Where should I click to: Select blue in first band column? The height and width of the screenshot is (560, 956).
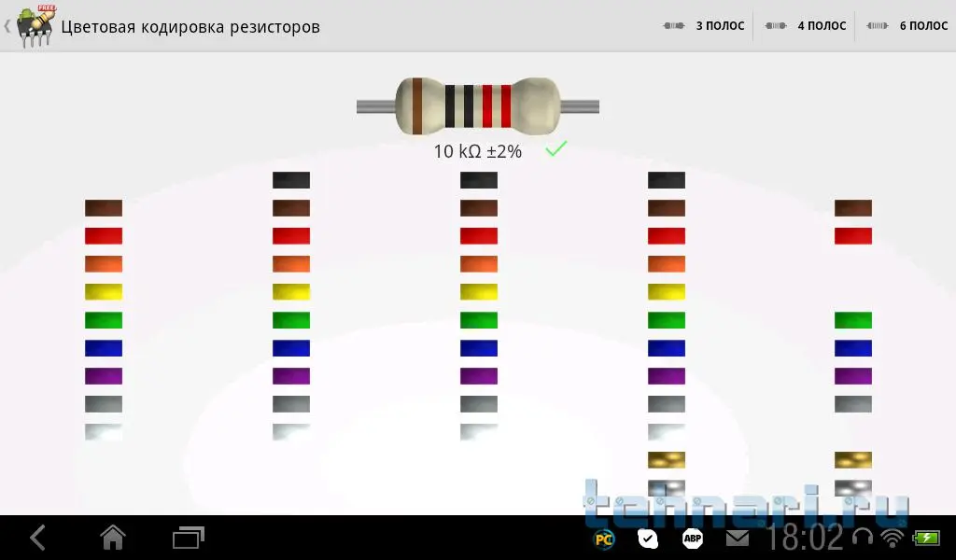tap(104, 348)
